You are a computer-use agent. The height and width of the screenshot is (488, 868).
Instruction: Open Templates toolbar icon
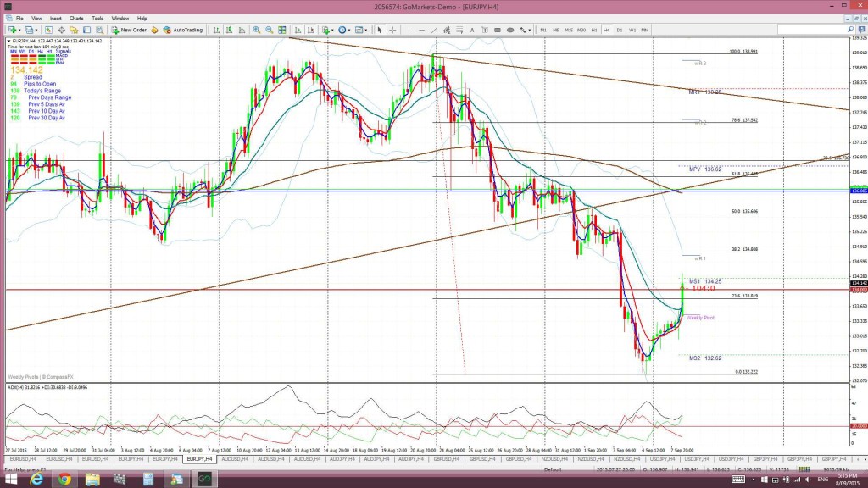[359, 30]
